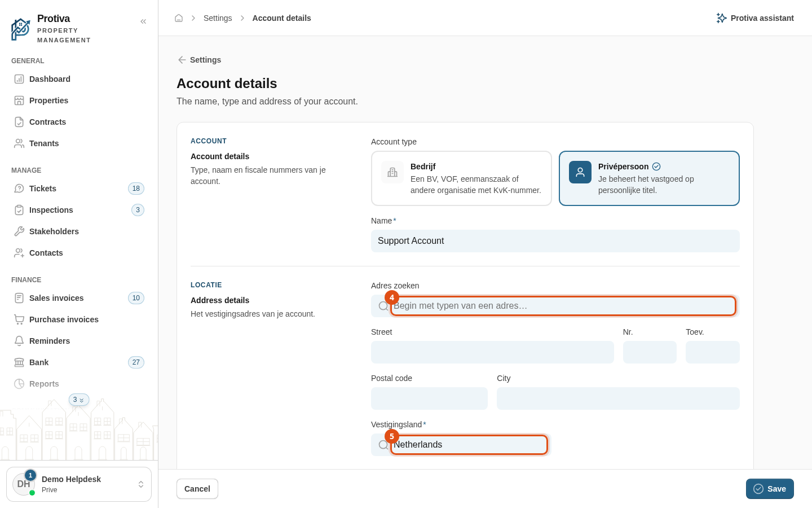Click the Cancel button
The width and height of the screenshot is (812, 508).
(x=197, y=489)
